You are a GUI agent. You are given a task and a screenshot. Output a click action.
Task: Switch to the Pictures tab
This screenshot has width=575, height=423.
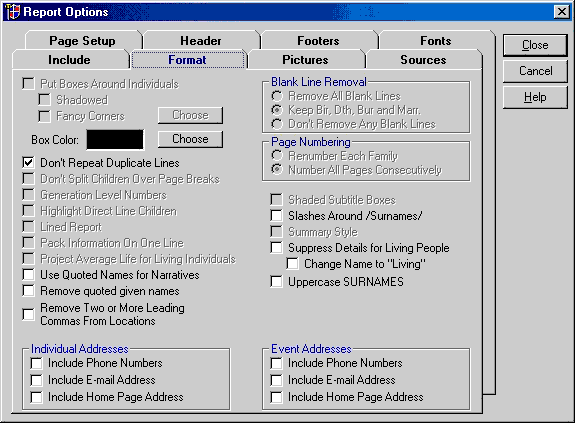(305, 59)
